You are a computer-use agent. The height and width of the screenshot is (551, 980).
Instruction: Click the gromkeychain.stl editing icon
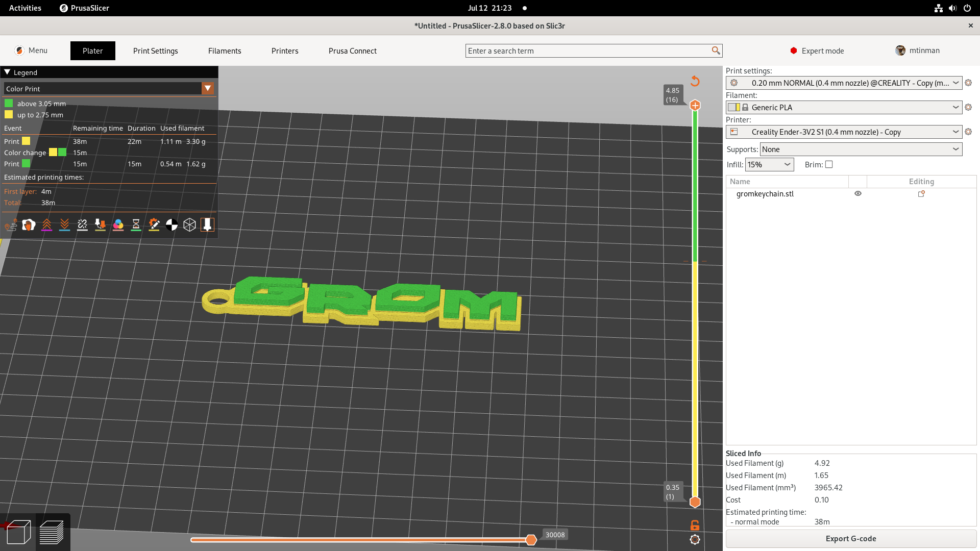(921, 194)
